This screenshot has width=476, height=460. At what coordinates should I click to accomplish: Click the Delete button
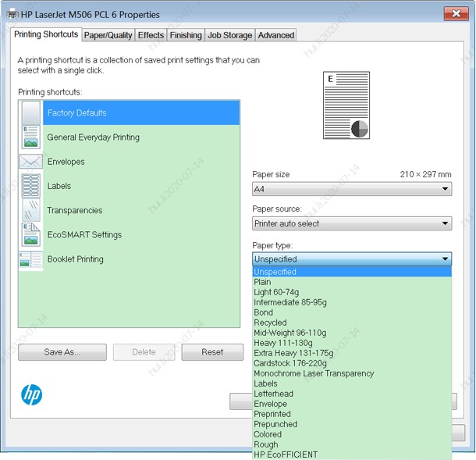(x=144, y=352)
